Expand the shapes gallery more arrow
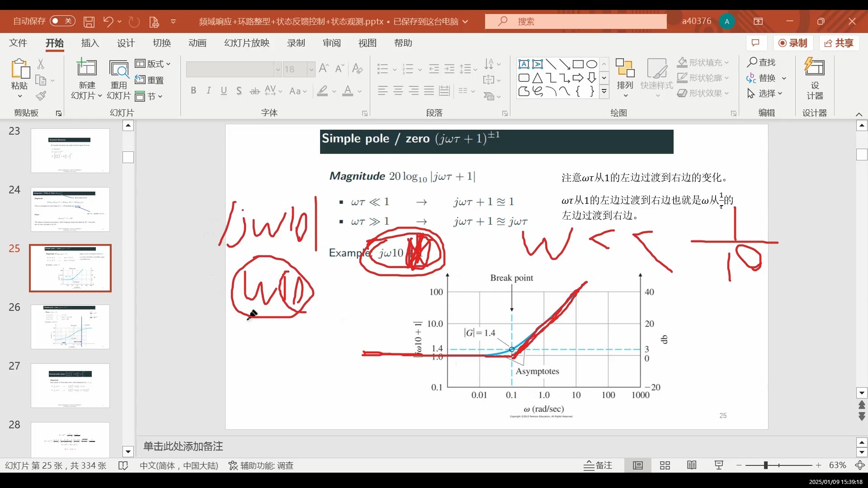The width and height of the screenshot is (868, 488). tap(604, 92)
